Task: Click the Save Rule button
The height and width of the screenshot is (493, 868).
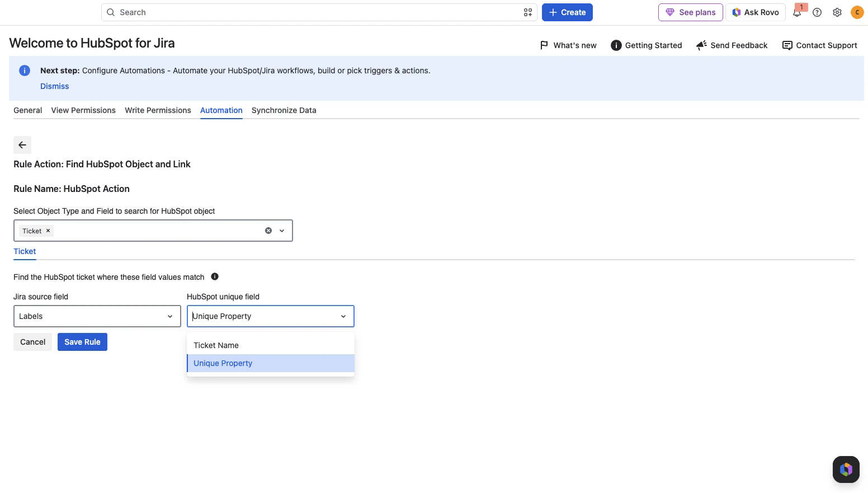Action: [82, 342]
